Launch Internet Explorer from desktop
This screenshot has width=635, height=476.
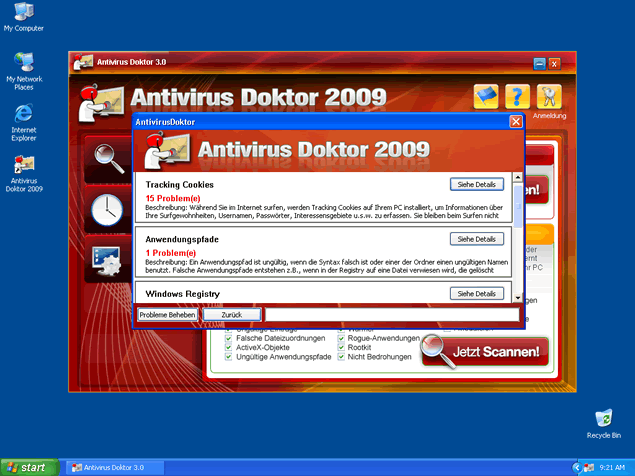tap(23, 114)
